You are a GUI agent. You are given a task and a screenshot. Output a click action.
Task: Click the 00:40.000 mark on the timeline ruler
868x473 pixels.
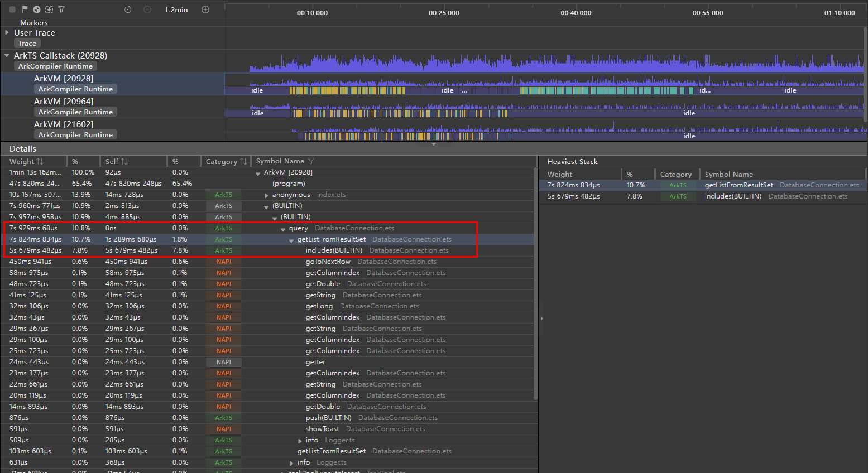click(576, 12)
